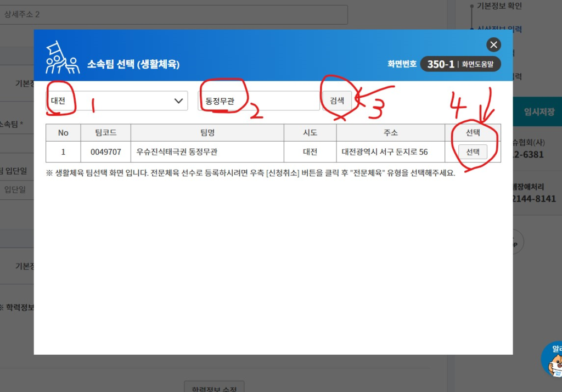Click the team flag icon in dialog header
This screenshot has height=392, width=562.
59,58
